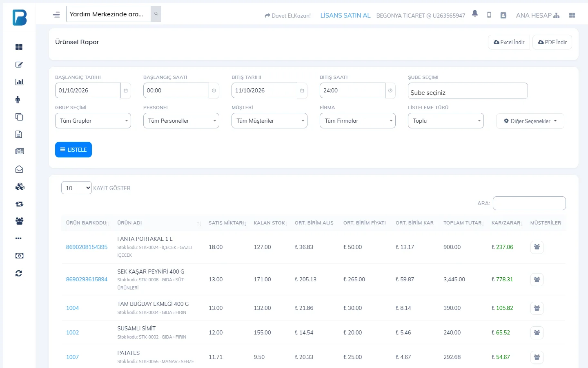Open Diğer Seçenekler options menu
The image size is (588, 368).
point(530,121)
